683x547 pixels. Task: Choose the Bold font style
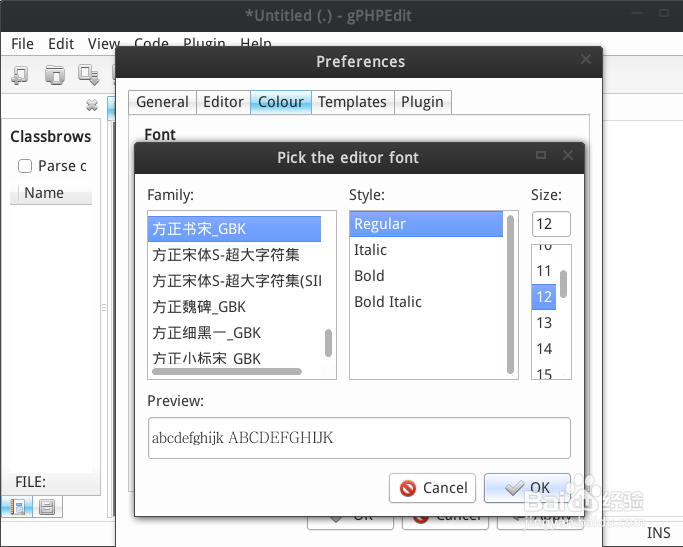pos(426,276)
